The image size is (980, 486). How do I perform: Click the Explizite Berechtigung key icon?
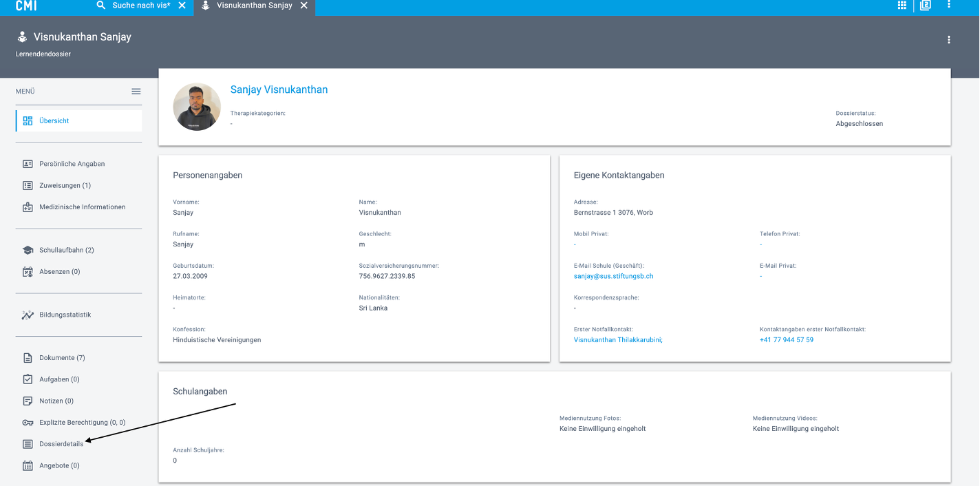point(28,423)
